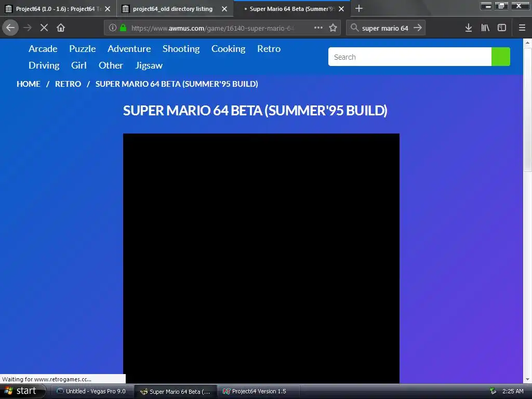This screenshot has height=399, width=532.
Task: Click the site Search input field
Action: click(410, 57)
